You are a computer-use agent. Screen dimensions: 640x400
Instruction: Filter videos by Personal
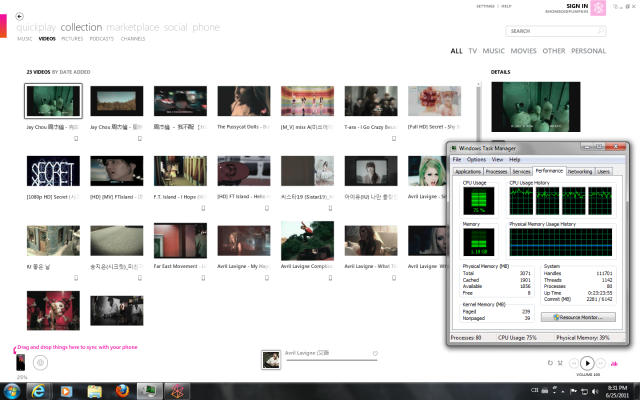tap(588, 51)
